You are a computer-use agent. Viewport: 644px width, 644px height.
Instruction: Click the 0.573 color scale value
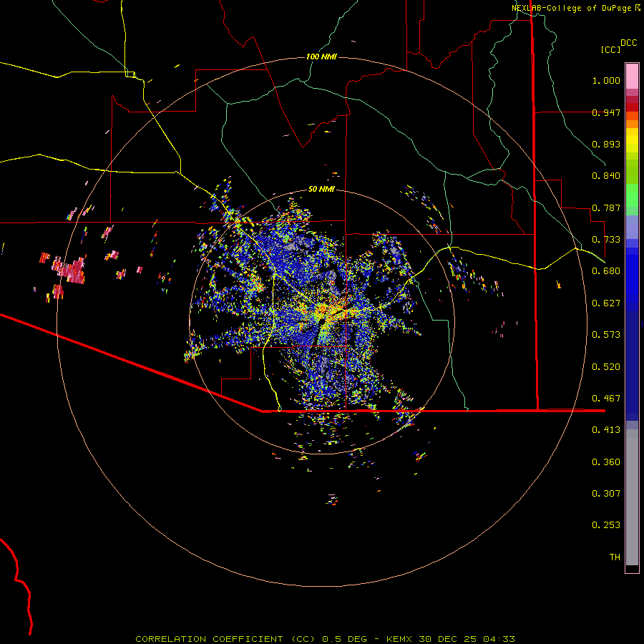(606, 335)
